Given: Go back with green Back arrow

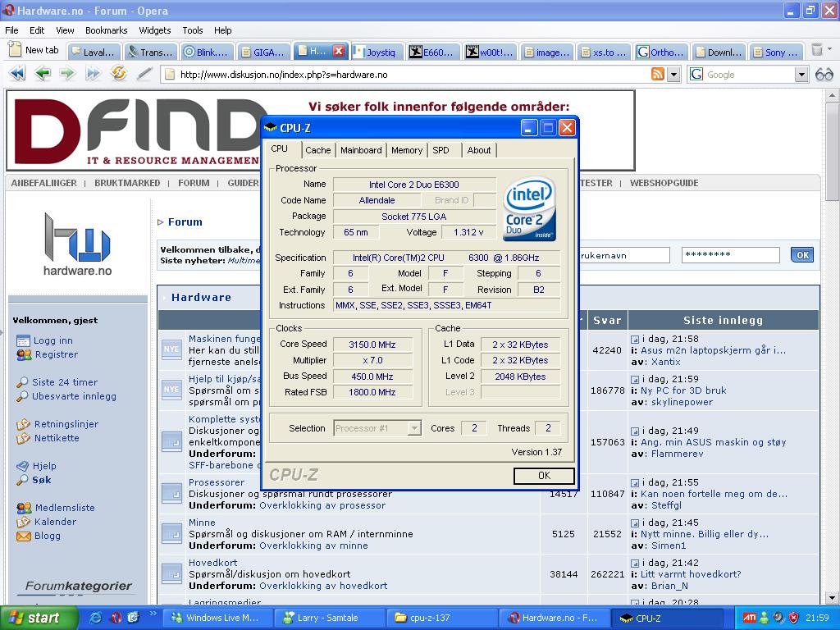Looking at the screenshot, I should [x=43, y=73].
